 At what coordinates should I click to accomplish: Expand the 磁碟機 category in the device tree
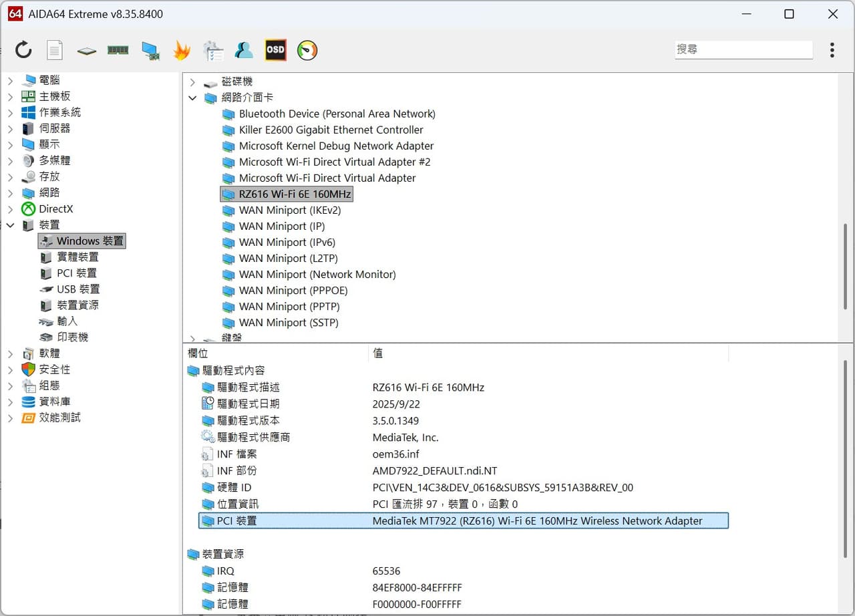coord(192,82)
